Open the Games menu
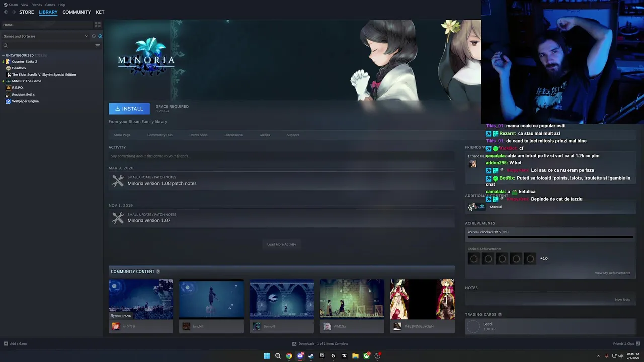This screenshot has height=362, width=644. [x=50, y=5]
